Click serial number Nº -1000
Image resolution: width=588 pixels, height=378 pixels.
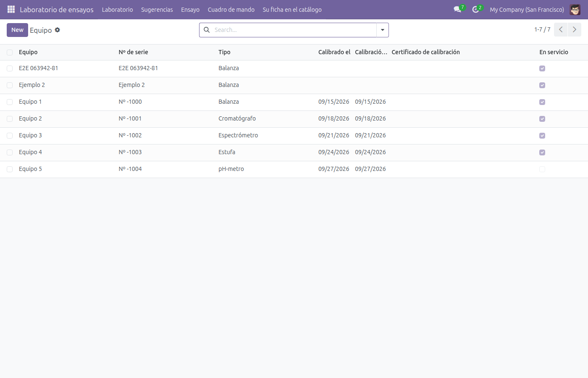coord(130,102)
